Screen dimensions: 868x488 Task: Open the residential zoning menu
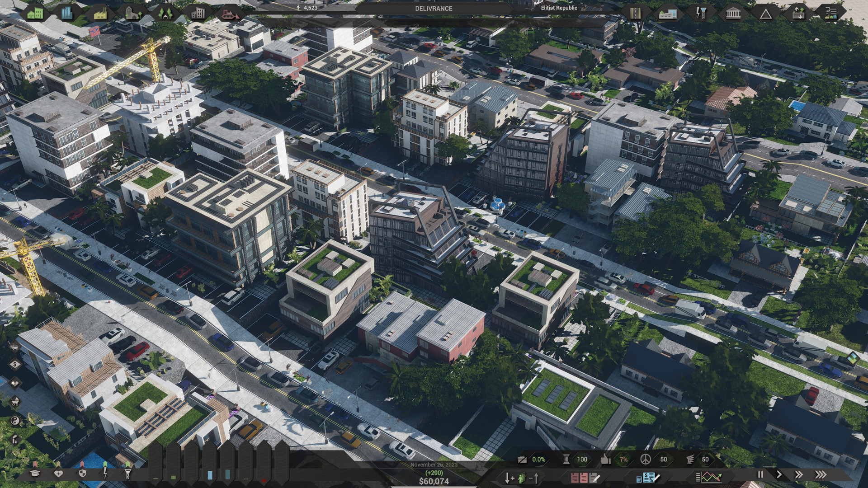[x=35, y=13]
